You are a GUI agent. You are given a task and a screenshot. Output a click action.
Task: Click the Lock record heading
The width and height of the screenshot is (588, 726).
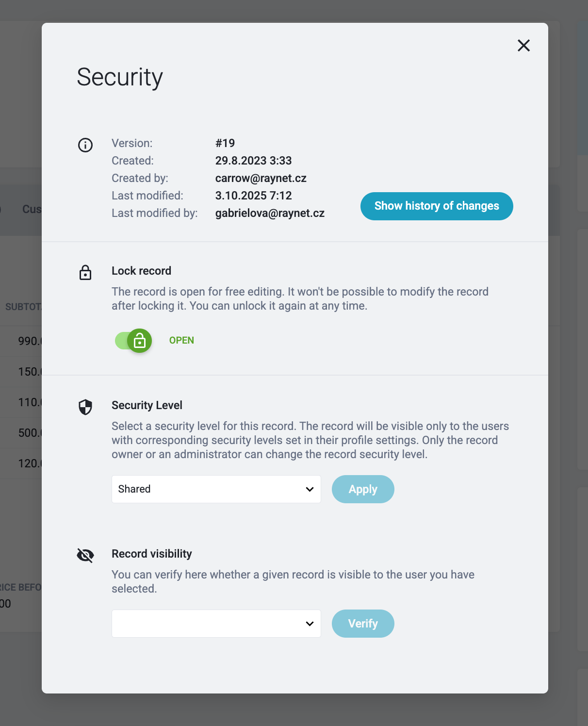coord(141,271)
